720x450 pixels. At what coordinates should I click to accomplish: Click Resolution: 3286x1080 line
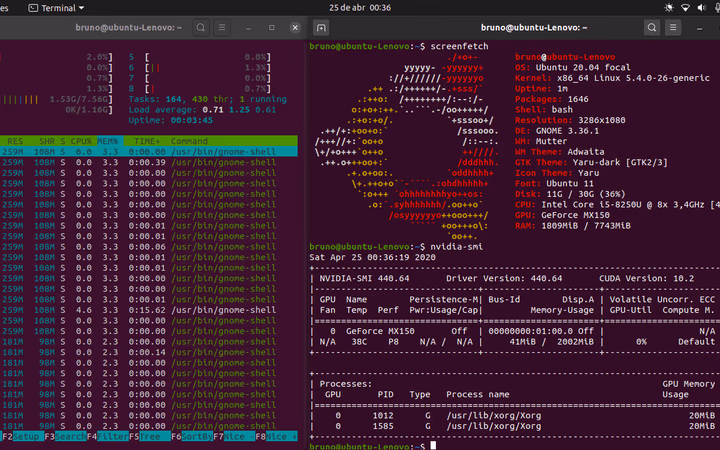pyautogui.click(x=570, y=120)
